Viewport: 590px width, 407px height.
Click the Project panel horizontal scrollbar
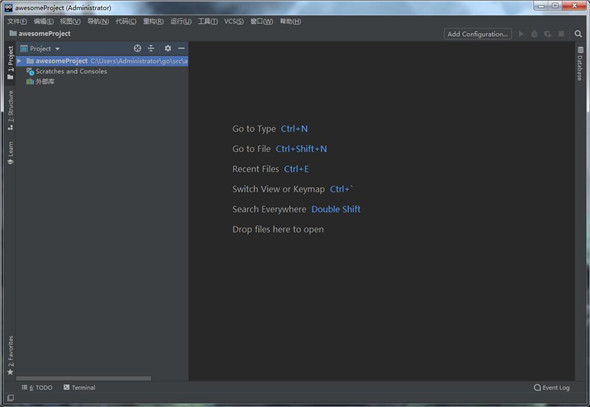coord(84,378)
